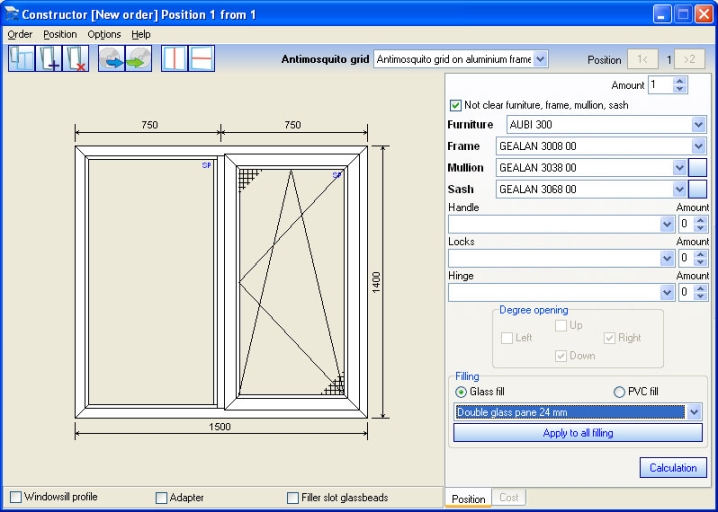Image resolution: width=718 pixels, height=512 pixels.
Task: Tick the Filler slot glassbeads checkbox
Action: click(x=293, y=497)
